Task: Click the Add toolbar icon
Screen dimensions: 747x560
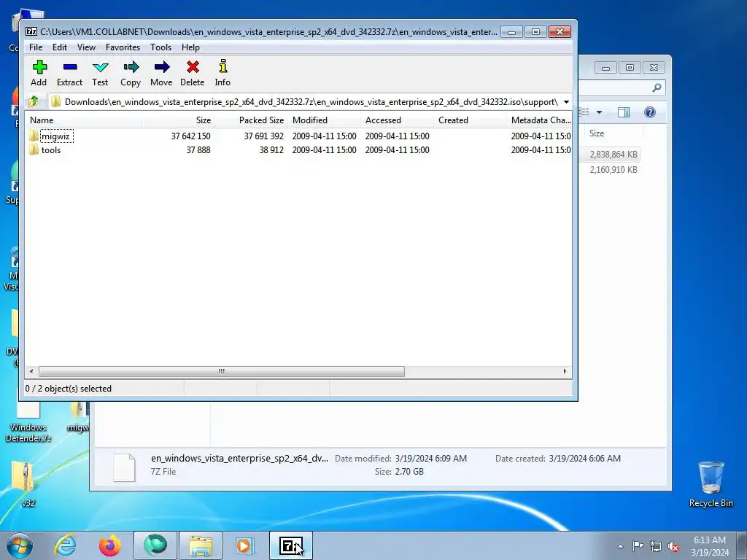Action: tap(39, 67)
